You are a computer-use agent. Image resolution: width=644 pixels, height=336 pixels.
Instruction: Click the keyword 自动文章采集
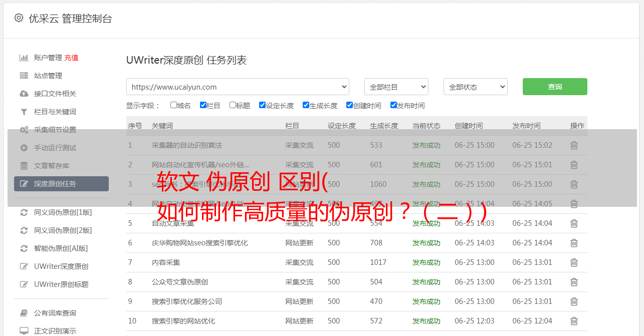point(173,223)
